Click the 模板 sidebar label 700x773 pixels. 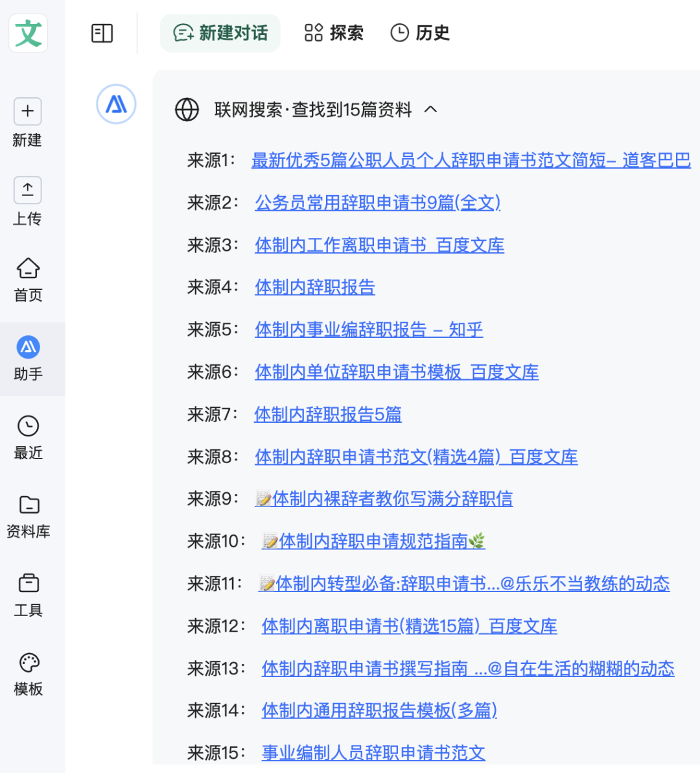28,689
